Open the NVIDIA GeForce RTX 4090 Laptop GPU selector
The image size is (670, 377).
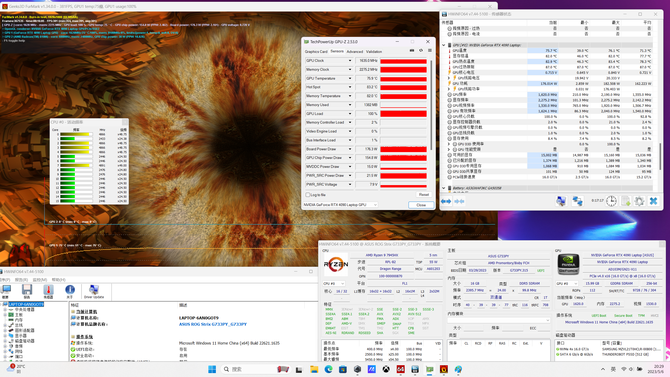(x=340, y=205)
